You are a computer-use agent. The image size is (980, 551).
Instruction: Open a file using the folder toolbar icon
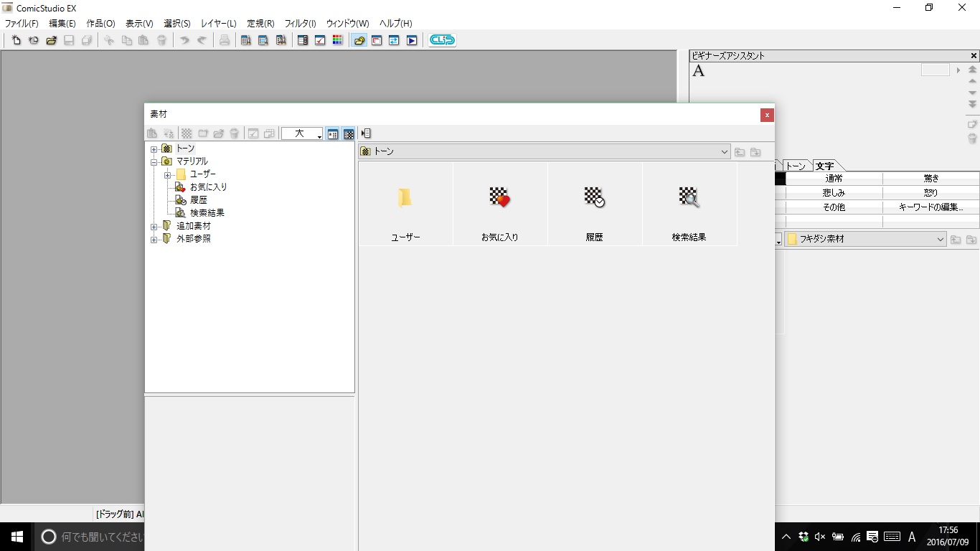[52, 40]
